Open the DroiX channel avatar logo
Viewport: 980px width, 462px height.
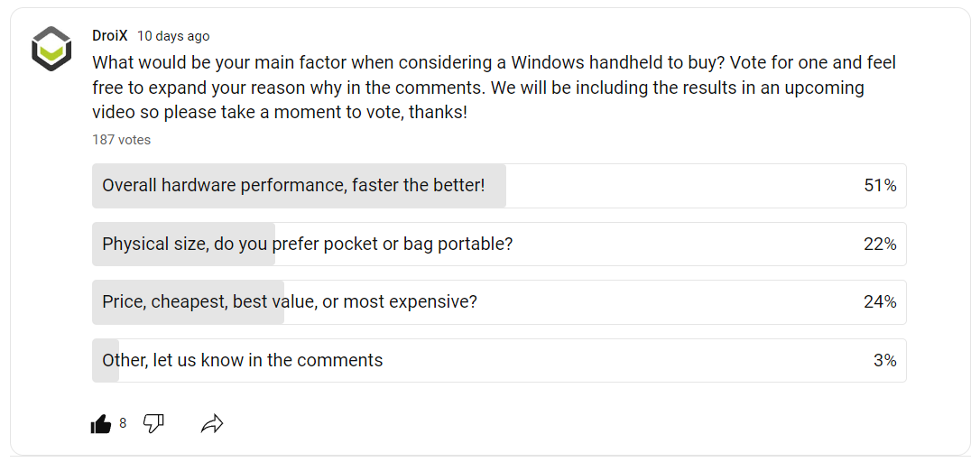pyautogui.click(x=51, y=49)
